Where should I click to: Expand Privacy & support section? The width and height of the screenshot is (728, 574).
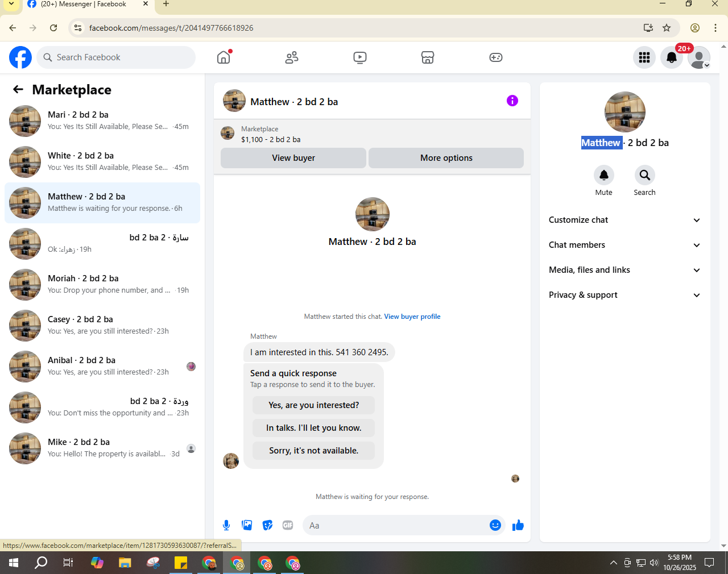624,295
